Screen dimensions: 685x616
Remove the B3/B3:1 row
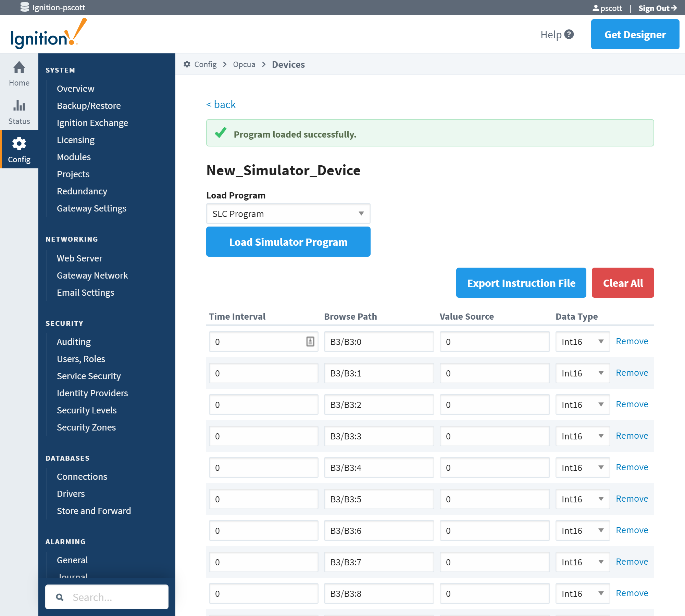point(632,373)
